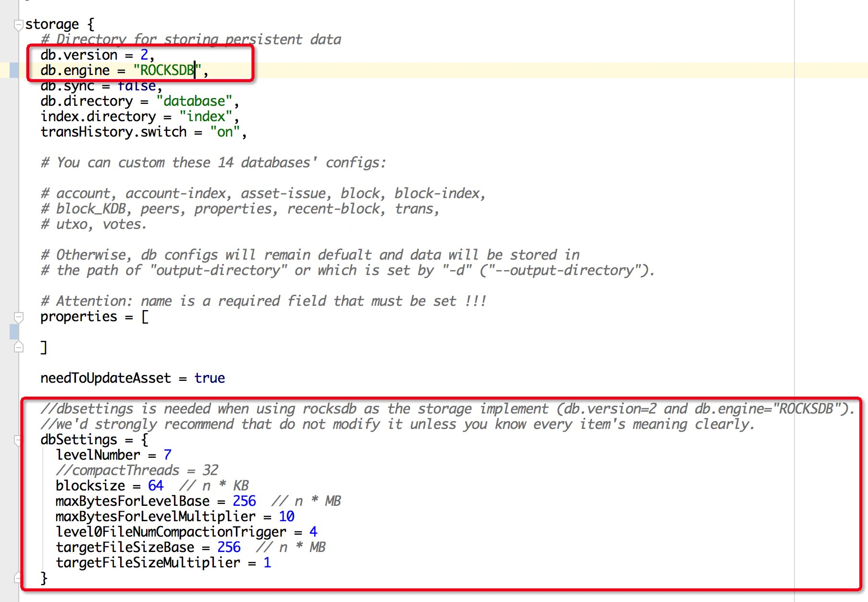Click the level0FileNumCompactionTrigger key name
The image size is (868, 602).
click(x=171, y=532)
